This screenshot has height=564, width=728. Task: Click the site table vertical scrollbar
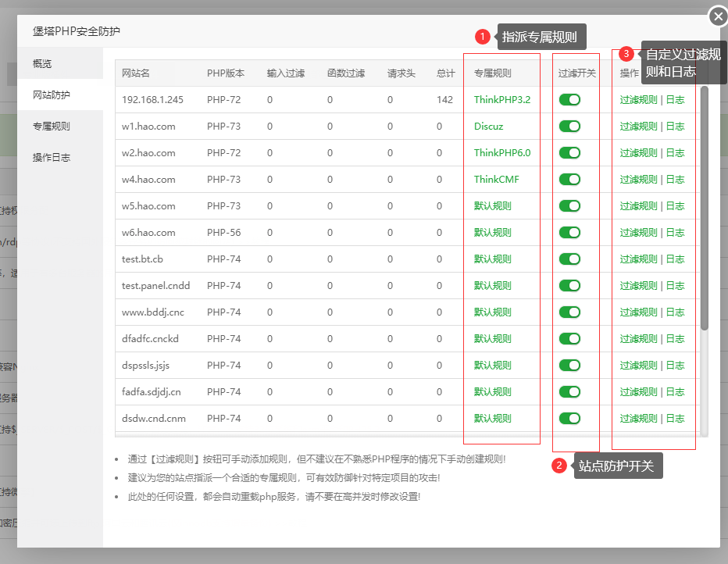[705, 207]
